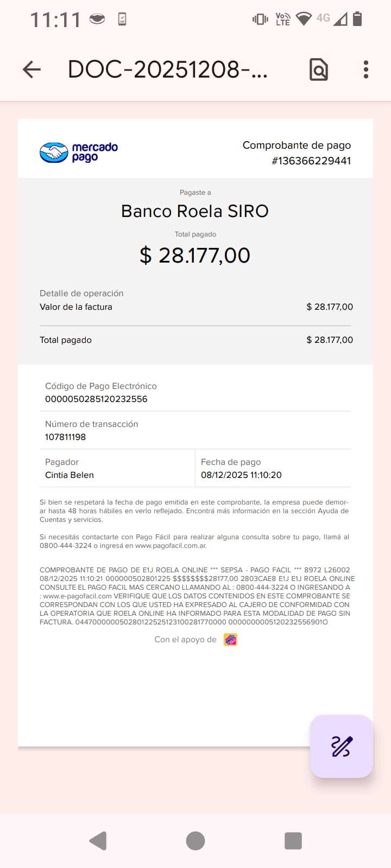Tap the floating edit/annotate button
The width and height of the screenshot is (391, 868).
tap(341, 746)
